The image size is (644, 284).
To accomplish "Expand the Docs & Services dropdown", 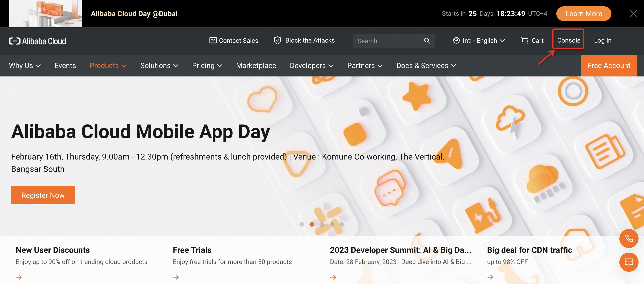I will (426, 66).
